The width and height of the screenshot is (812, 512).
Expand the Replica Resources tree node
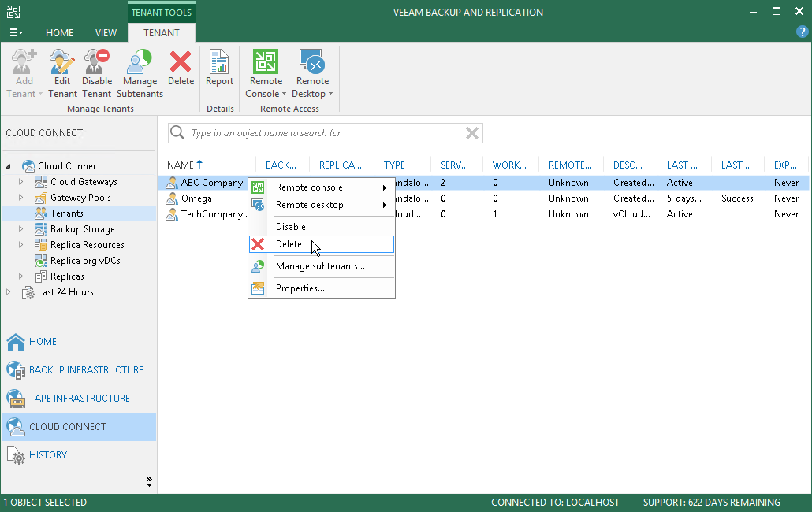pyautogui.click(x=20, y=245)
